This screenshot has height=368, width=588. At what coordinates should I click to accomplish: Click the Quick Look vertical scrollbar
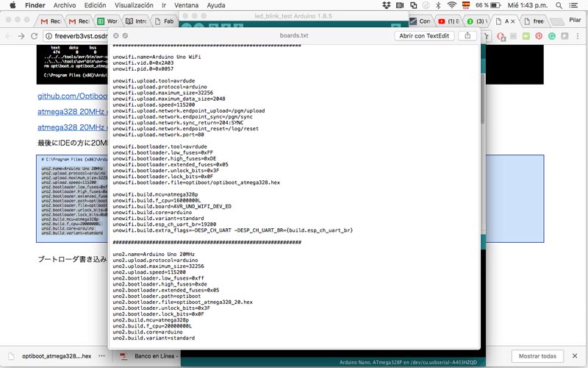coord(483,99)
